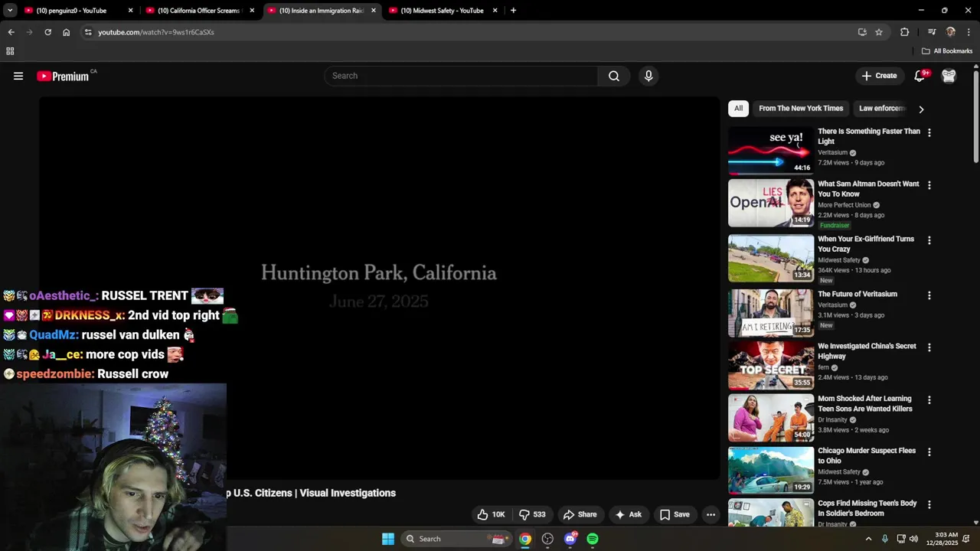Open the media controls icon in toolbar
Viewport: 980px width, 551px height.
click(932, 32)
